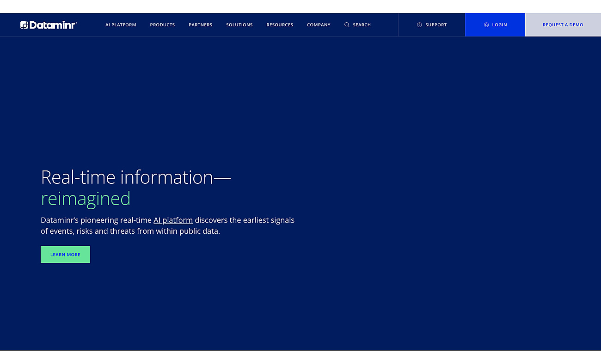Open the Company menu
This screenshot has height=364, width=601.
pos(319,25)
